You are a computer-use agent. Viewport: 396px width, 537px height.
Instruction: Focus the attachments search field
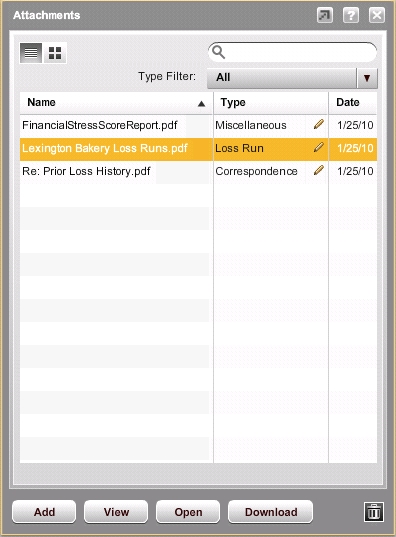pos(292,52)
